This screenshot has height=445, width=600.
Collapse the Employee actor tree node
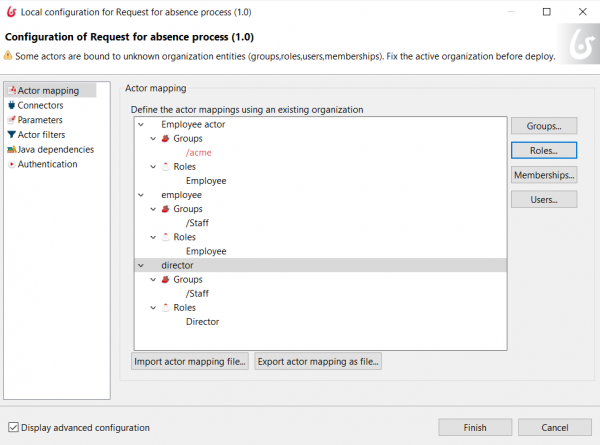141,124
